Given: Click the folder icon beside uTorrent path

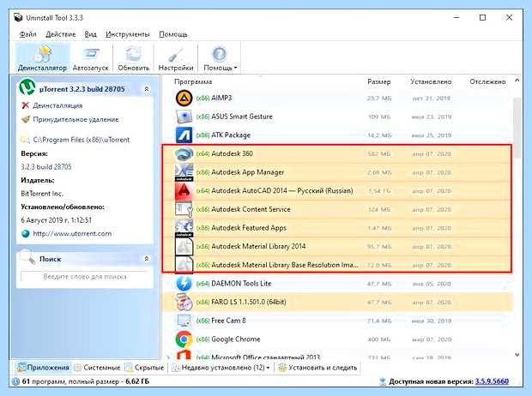Looking at the screenshot, I should click(25, 140).
